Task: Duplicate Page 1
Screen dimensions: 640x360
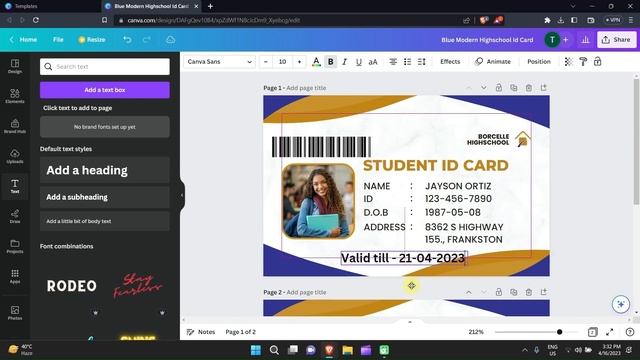Action: pos(513,88)
